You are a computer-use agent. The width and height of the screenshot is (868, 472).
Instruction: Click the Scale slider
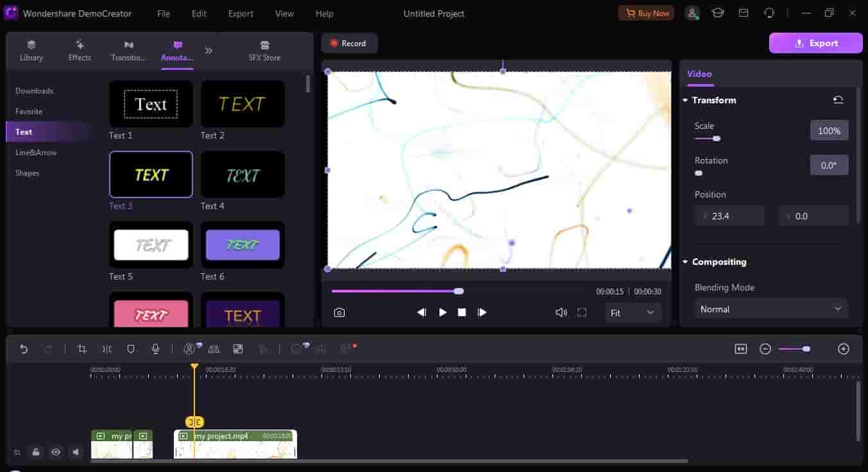[x=707, y=139]
